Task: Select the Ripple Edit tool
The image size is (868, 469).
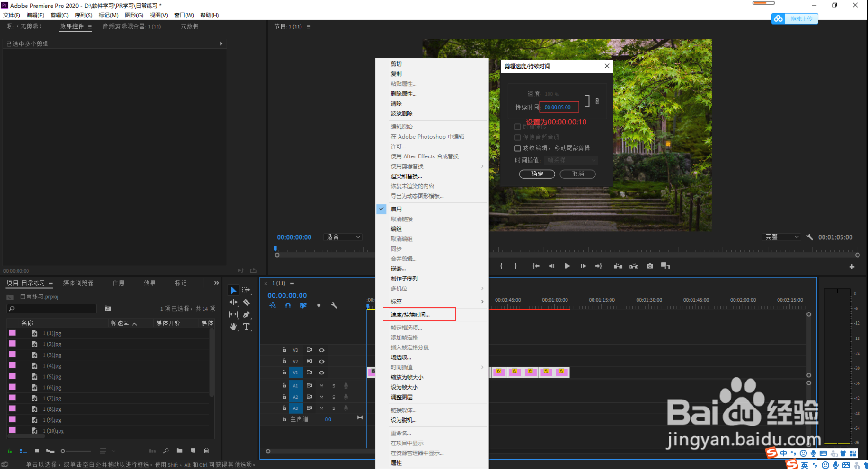Action: pos(233,302)
